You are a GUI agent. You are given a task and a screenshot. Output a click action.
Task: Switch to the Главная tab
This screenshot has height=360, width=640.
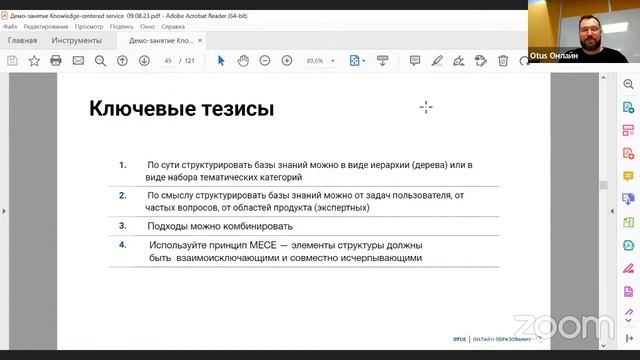22,40
